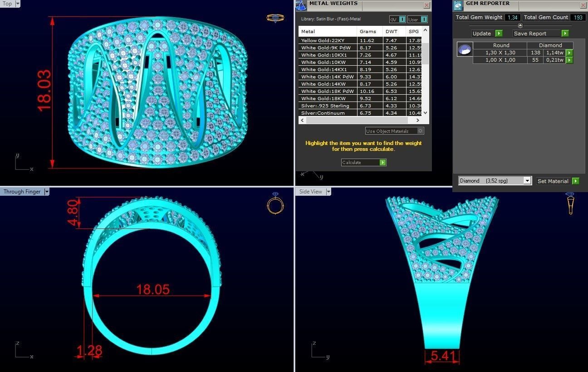Click metal list scroll up arrow
Image resolution: width=588 pixels, height=372 pixels.
(x=425, y=30)
